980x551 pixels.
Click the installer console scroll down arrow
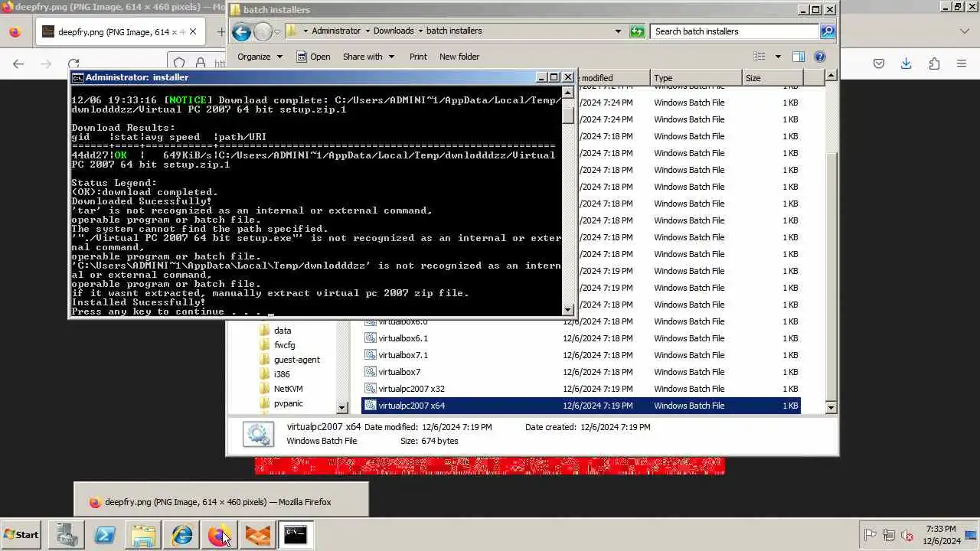tap(568, 310)
